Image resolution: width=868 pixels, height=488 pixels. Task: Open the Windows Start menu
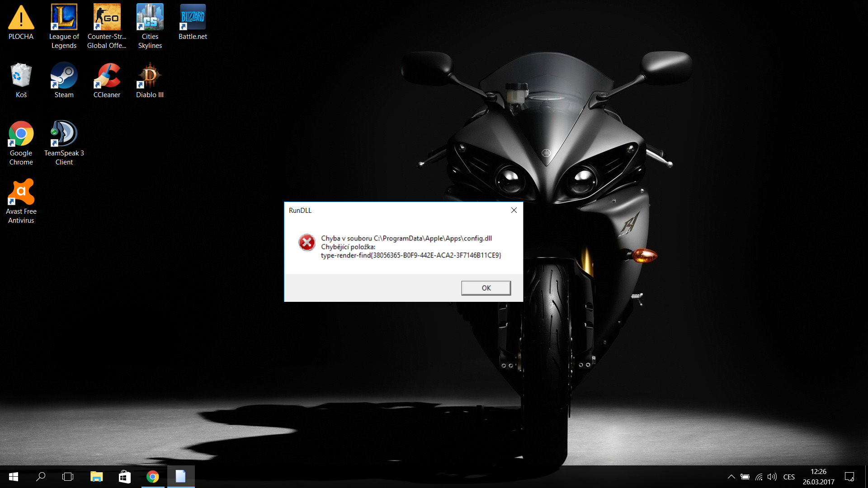pyautogui.click(x=14, y=477)
